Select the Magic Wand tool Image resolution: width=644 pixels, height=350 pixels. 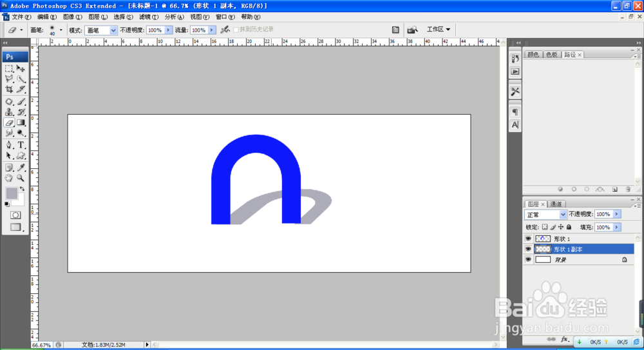pos(21,79)
